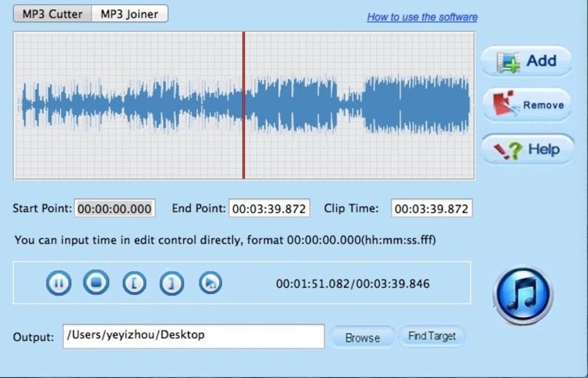The width and height of the screenshot is (588, 378).
Task: Open the 'How to use the software' link
Action: pyautogui.click(x=422, y=17)
